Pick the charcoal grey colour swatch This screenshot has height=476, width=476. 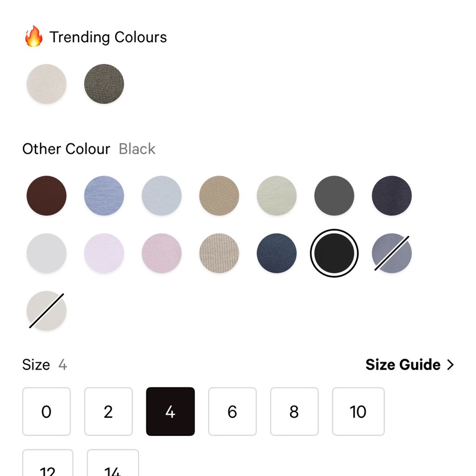point(334,196)
